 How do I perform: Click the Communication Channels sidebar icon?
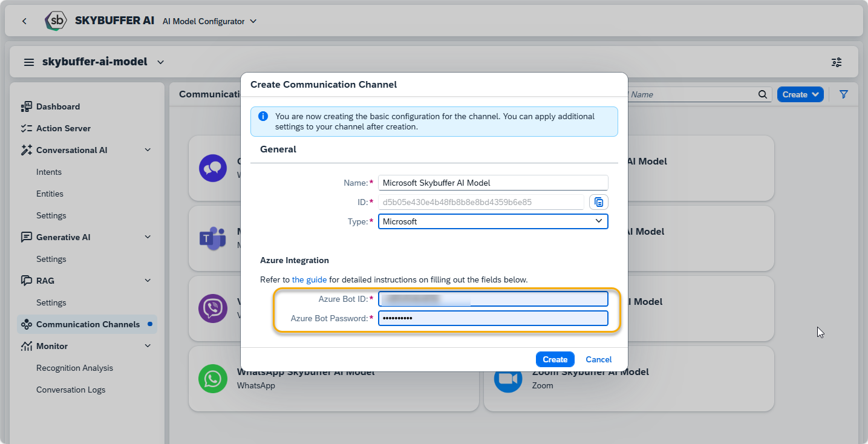point(26,324)
